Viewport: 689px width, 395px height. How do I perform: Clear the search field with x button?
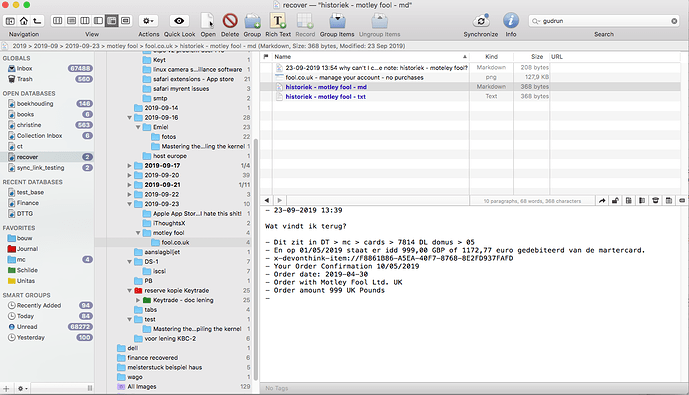coord(674,21)
